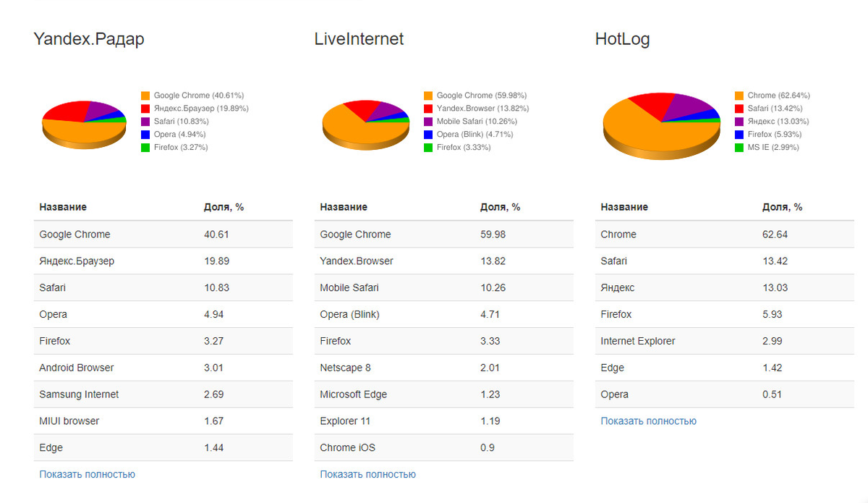868x503 pixels.
Task: Click the 'Opera (Blink)' table row name
Action: [x=349, y=315]
